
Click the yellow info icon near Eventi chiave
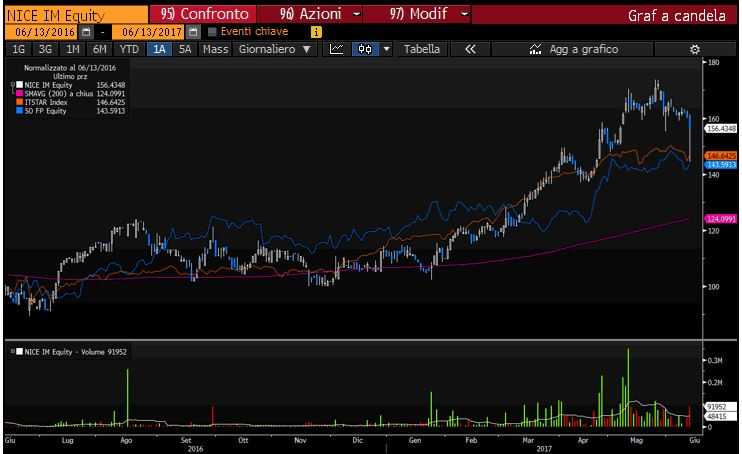click(x=317, y=32)
